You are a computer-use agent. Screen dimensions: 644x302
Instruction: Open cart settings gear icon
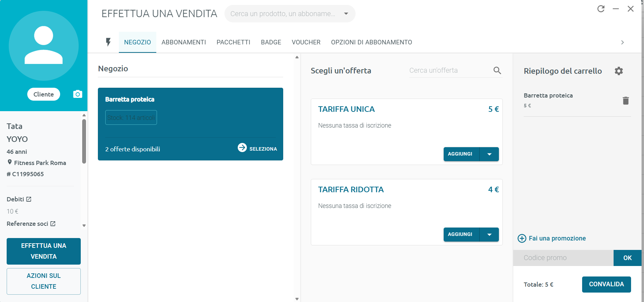(619, 71)
